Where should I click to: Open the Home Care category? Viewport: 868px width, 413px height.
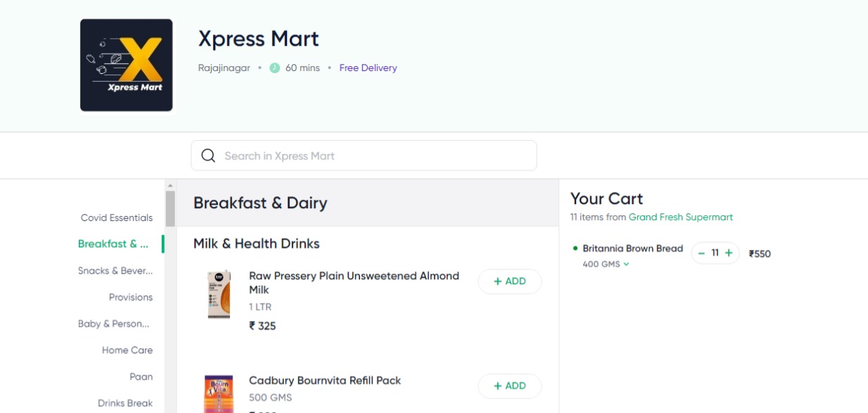(x=127, y=350)
